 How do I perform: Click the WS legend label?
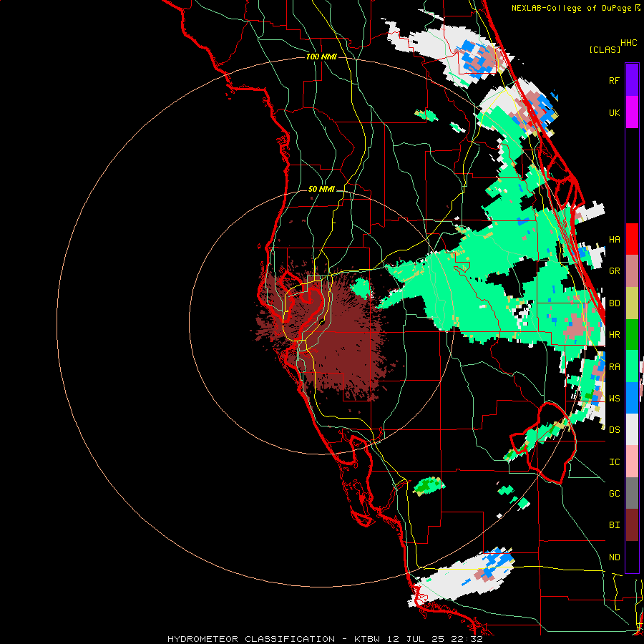(x=614, y=399)
